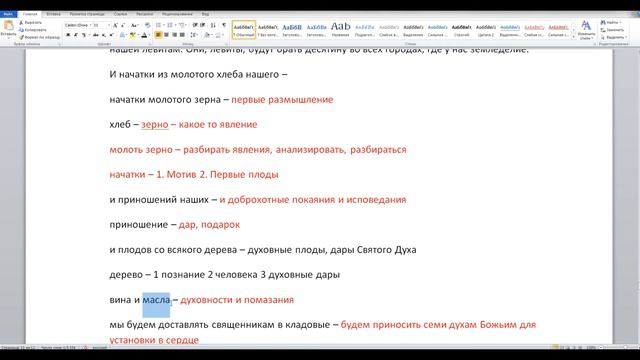Select the Subtitle (Подзаголовок) style

[364, 30]
